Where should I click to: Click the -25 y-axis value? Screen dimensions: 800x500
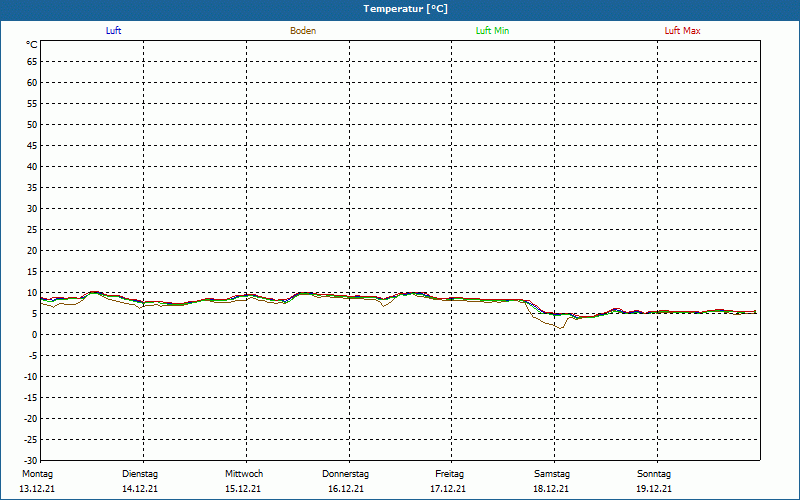(31, 439)
